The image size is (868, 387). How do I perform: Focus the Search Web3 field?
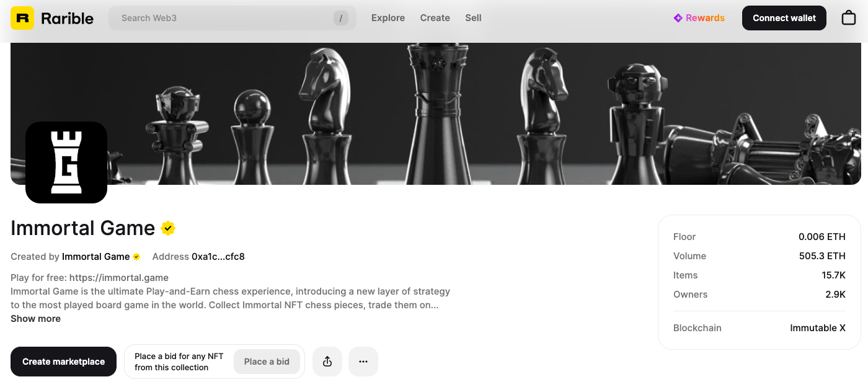click(x=232, y=18)
